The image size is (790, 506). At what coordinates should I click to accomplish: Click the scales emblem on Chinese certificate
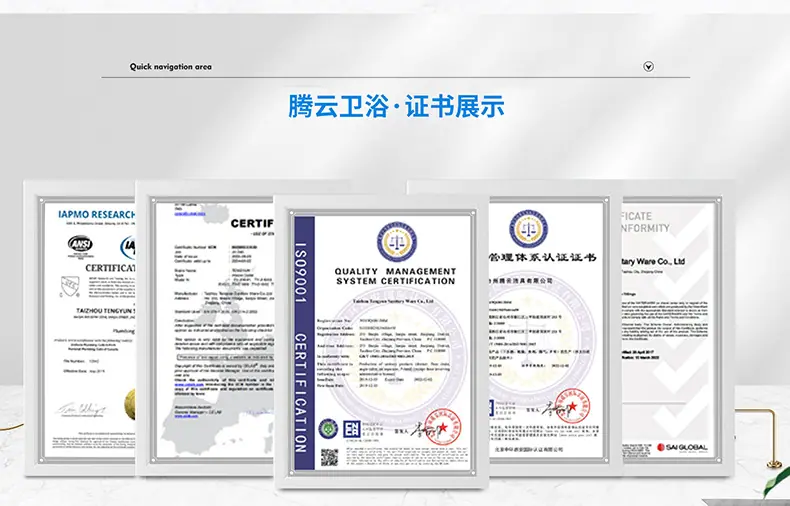(529, 229)
